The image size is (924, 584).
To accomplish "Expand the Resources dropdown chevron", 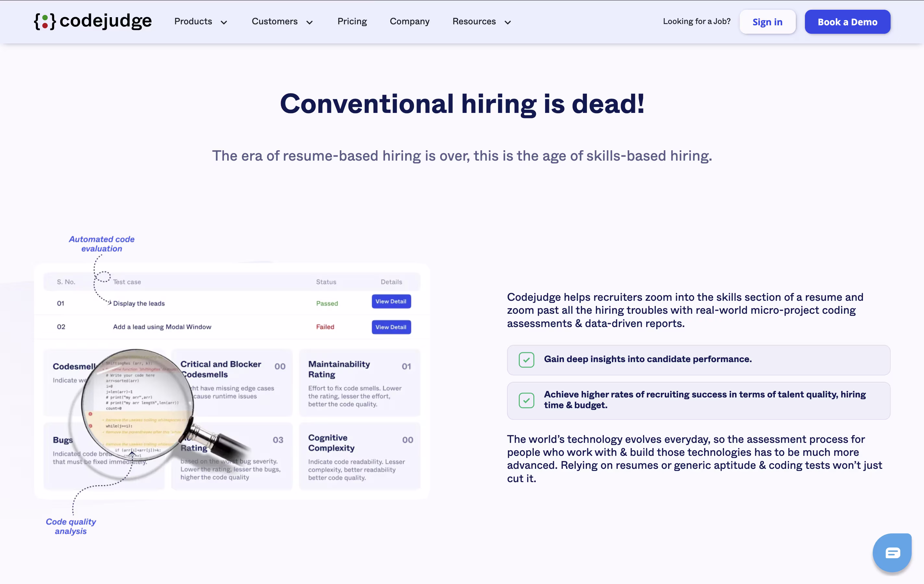I will [x=507, y=22].
